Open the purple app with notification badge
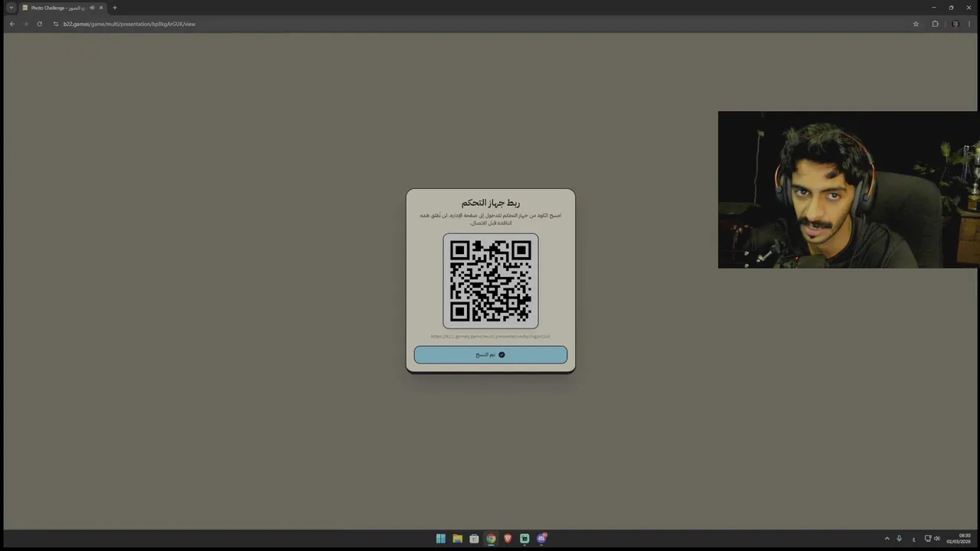Viewport: 980px width, 551px height. click(x=542, y=539)
